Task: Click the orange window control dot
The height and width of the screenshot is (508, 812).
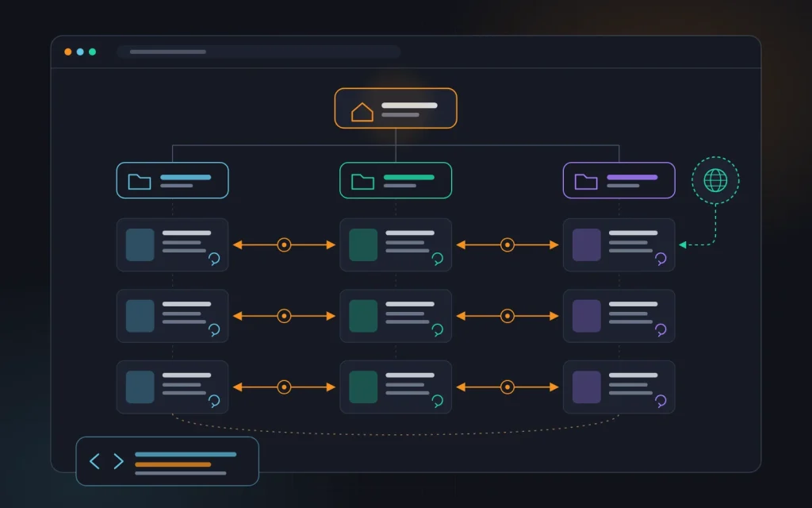Action: (x=68, y=52)
